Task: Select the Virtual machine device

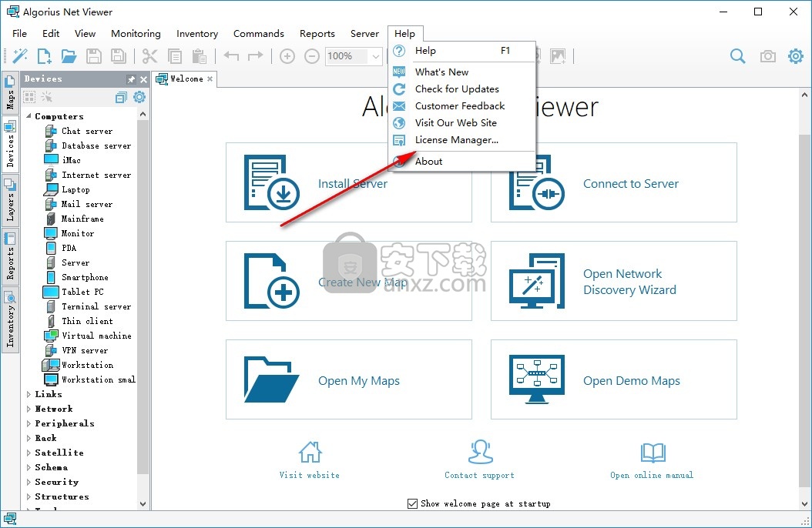Action: coord(96,336)
